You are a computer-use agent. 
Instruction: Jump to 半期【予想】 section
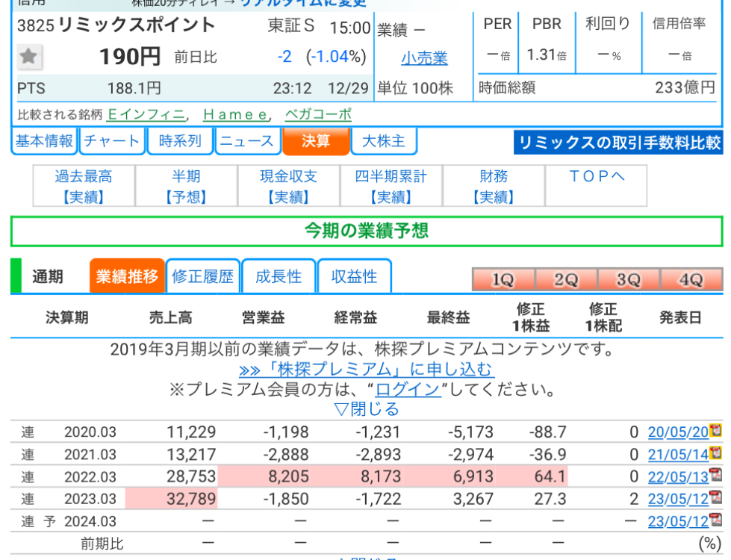point(187,186)
